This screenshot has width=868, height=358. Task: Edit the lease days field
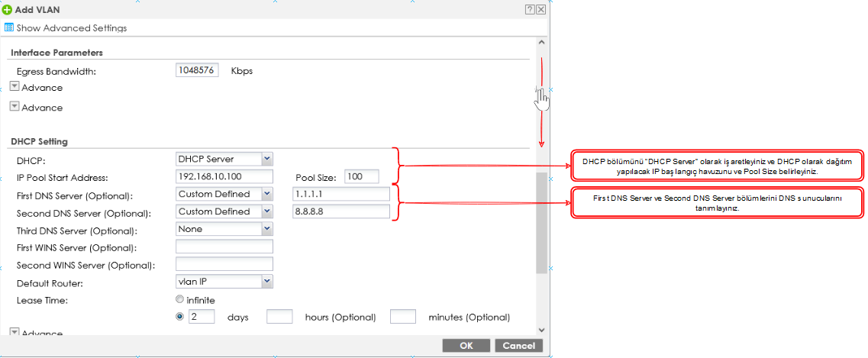202,317
